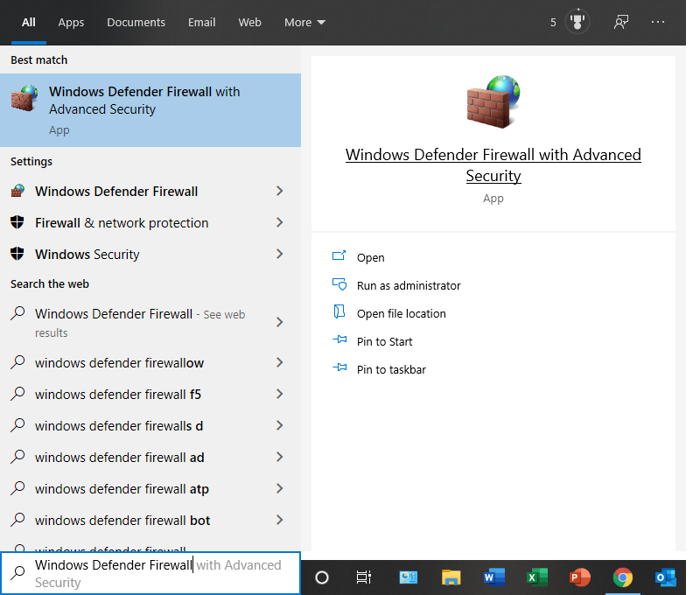
Task: Switch to the All tab
Action: 29,23
